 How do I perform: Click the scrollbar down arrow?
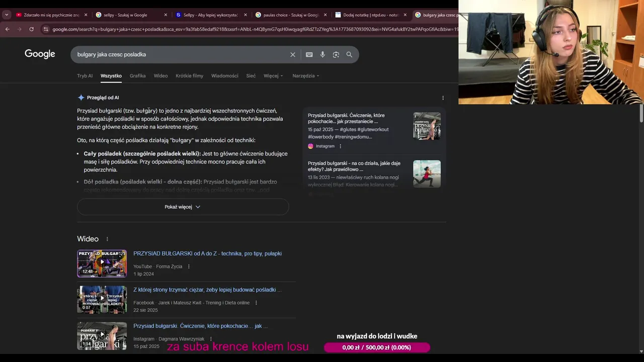[x=641, y=351]
